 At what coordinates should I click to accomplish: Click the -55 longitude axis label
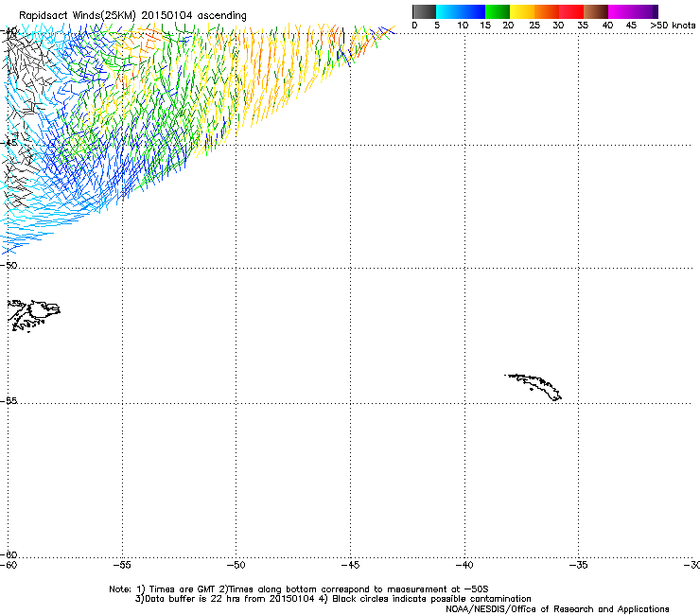coord(122,565)
